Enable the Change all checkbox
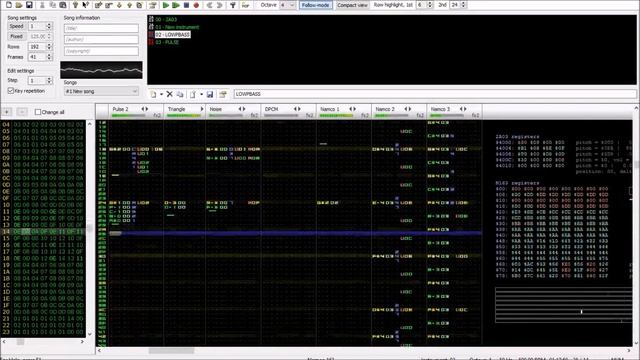Image resolution: width=640 pixels, height=360 pixels. coord(38,112)
